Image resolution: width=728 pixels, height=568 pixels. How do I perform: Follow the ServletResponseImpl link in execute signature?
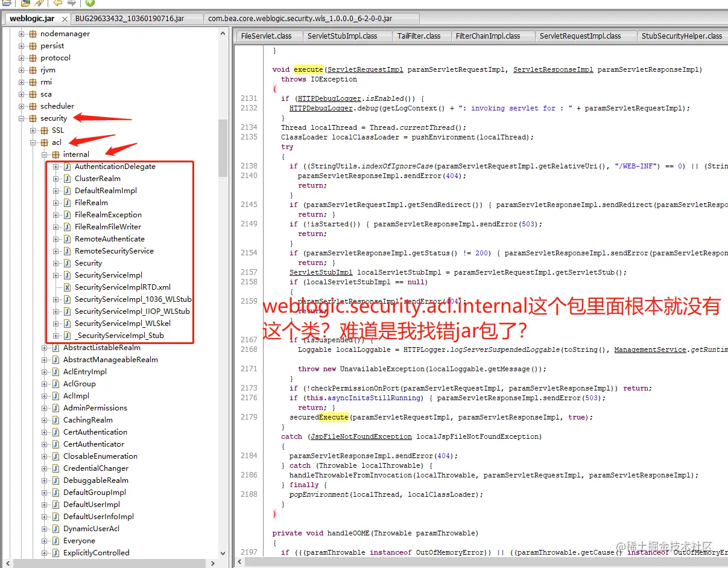553,69
